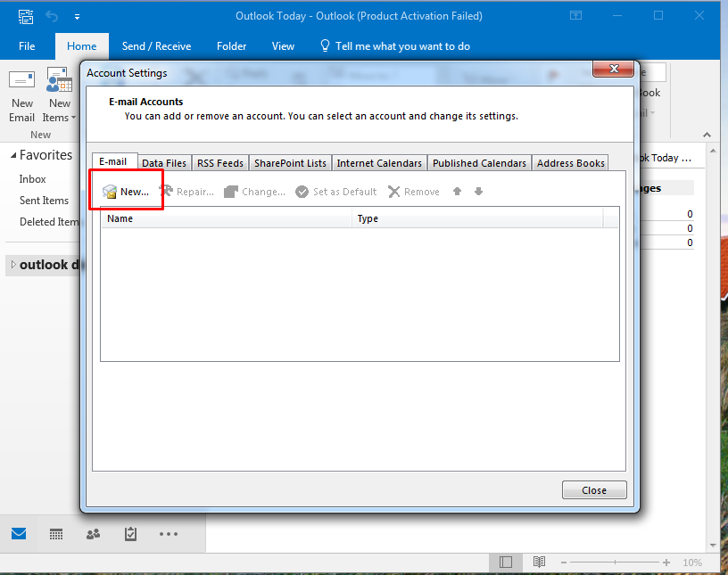This screenshot has width=728, height=575.
Task: Click the Send/Receive All Folders quick access icon
Action: coord(26,17)
